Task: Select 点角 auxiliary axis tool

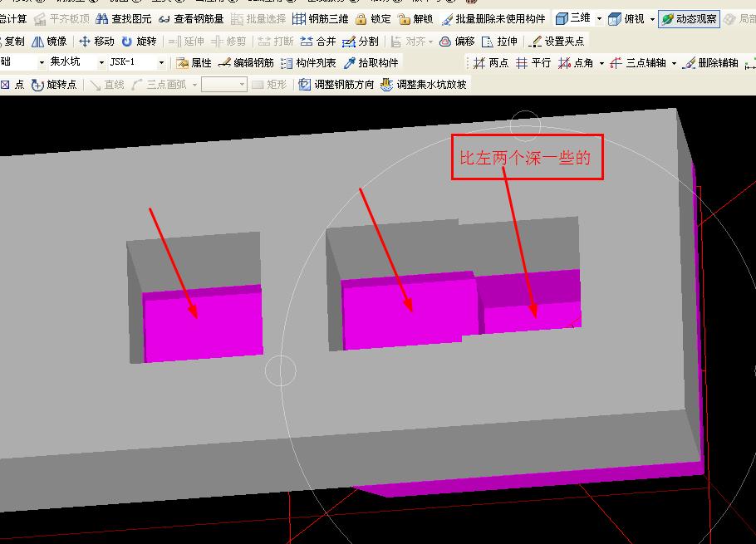Action: (576, 63)
